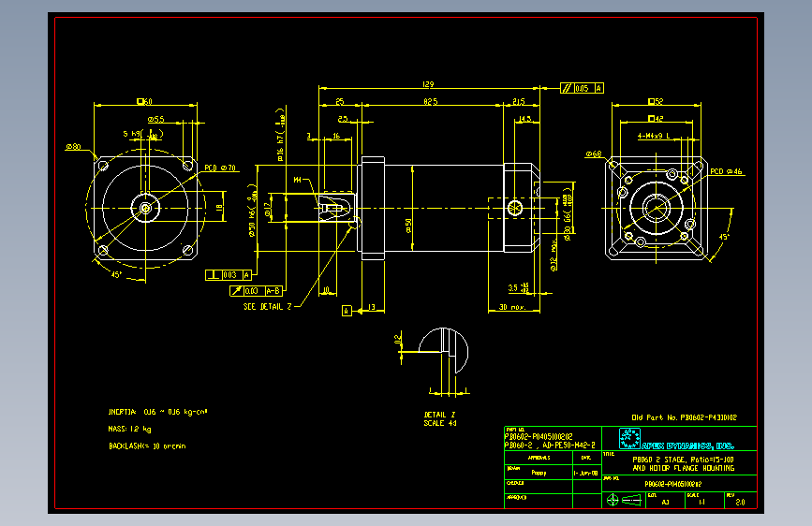Click the 21.5 dimension at the top right

[x=519, y=101]
